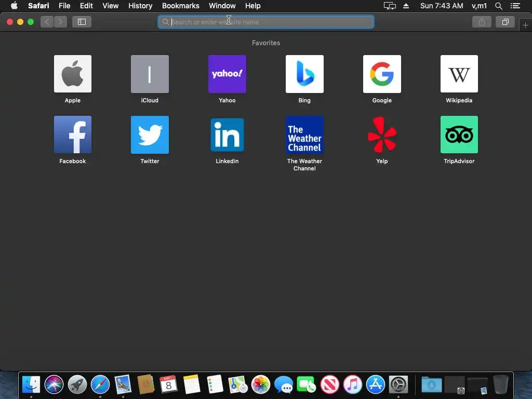Open FaceTime from the Dock
Image resolution: width=532 pixels, height=399 pixels.
click(307, 384)
